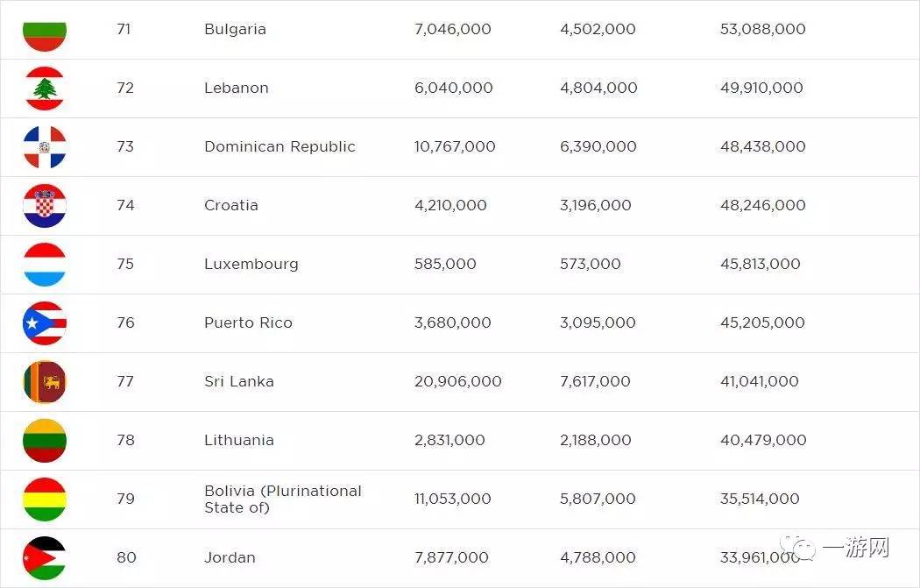The width and height of the screenshot is (920, 588).
Task: Select the Bolivia (Plurinational State of) label
Action: click(x=282, y=499)
